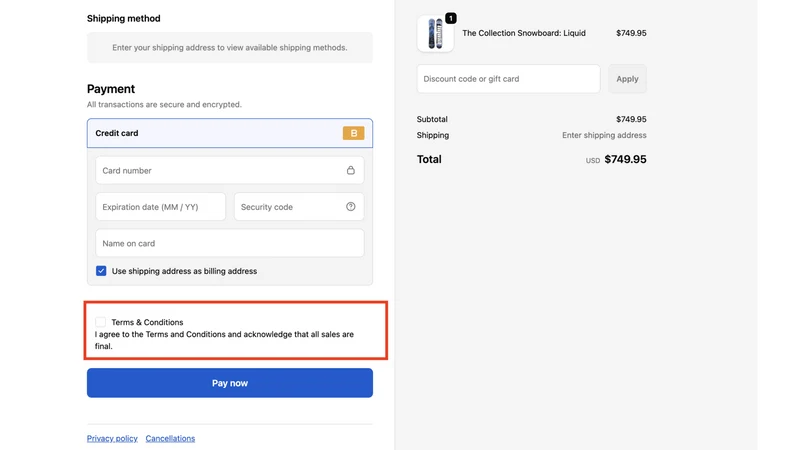Click the Pay now button
Screen dimensions: 800x450
click(230, 383)
